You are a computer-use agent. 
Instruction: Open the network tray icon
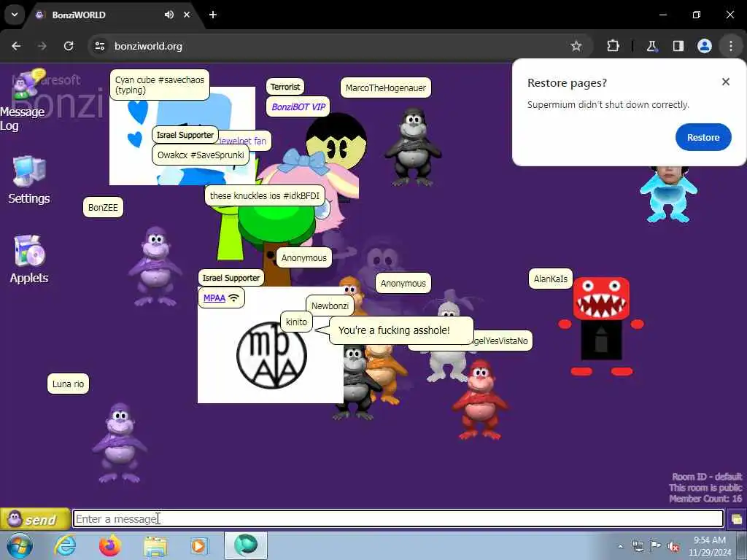click(x=638, y=546)
